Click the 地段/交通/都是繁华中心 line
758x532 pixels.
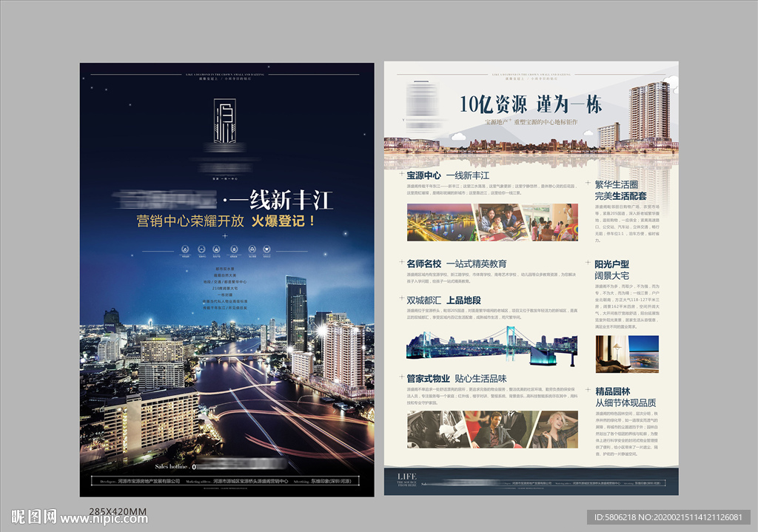coord(225,282)
